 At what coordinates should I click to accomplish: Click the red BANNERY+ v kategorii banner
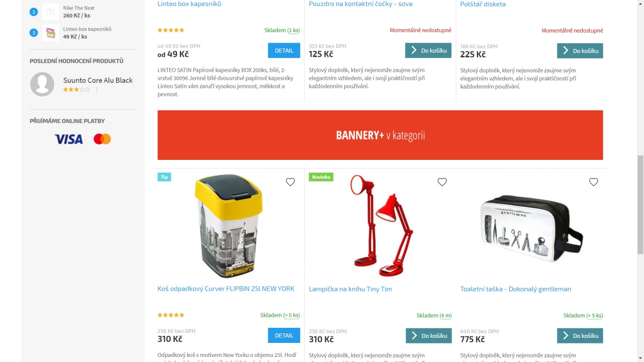click(x=380, y=135)
